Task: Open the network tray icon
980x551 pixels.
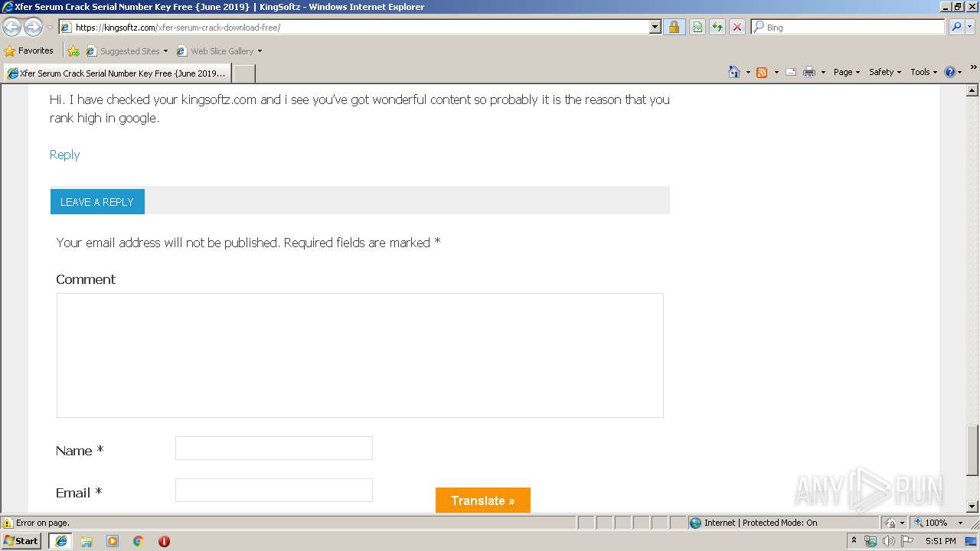Action: click(x=871, y=541)
